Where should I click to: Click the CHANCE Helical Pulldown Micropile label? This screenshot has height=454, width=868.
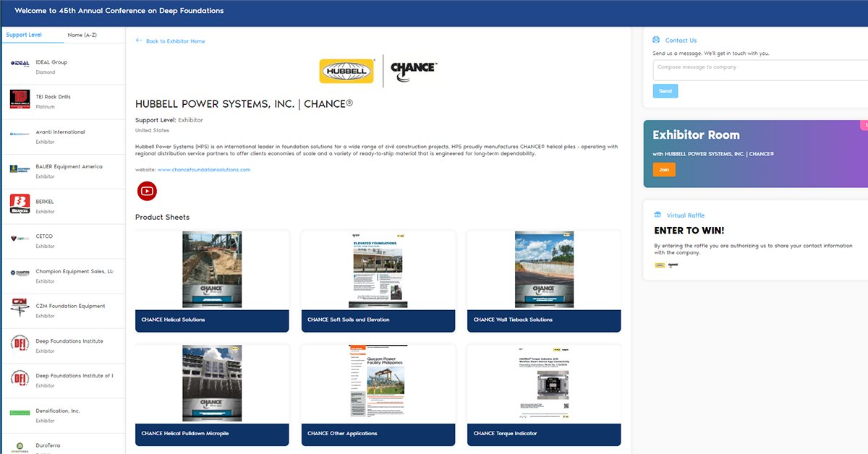(184, 434)
